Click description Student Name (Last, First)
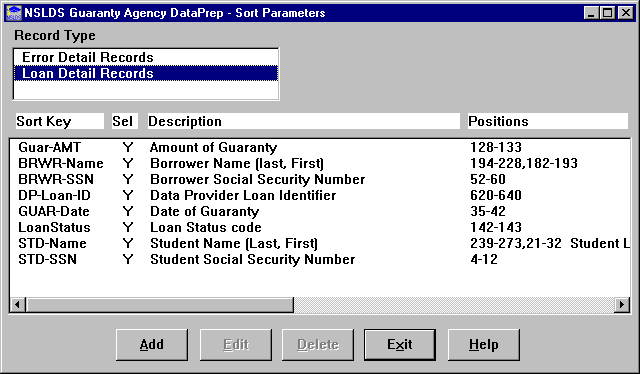This screenshot has width=640, height=374. tap(234, 243)
